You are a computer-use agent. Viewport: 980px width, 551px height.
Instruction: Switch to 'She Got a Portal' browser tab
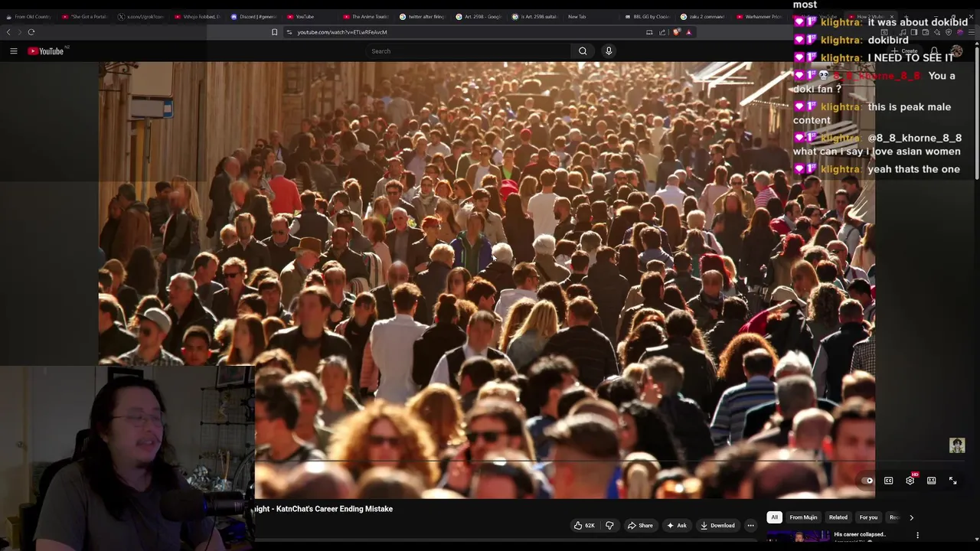point(85,16)
